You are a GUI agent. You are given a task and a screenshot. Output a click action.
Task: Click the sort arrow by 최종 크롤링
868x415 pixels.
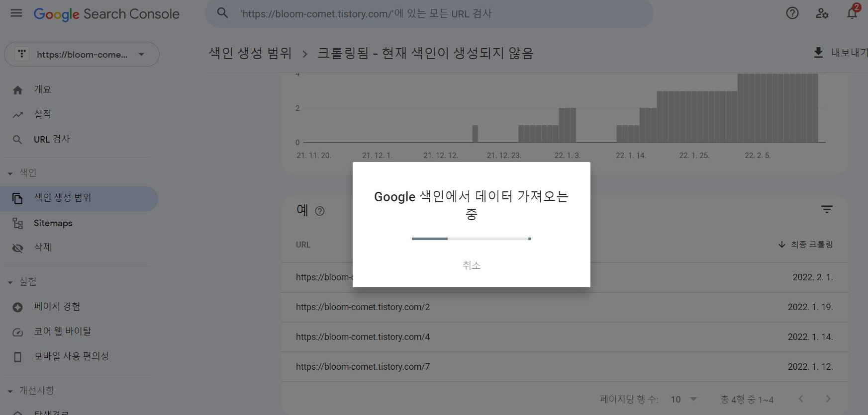pos(781,244)
